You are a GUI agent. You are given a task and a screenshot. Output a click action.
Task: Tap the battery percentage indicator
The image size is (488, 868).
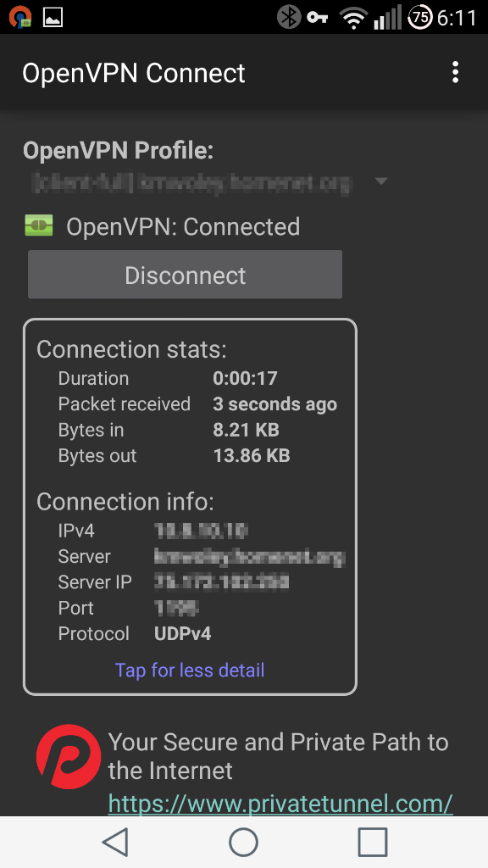pyautogui.click(x=420, y=17)
